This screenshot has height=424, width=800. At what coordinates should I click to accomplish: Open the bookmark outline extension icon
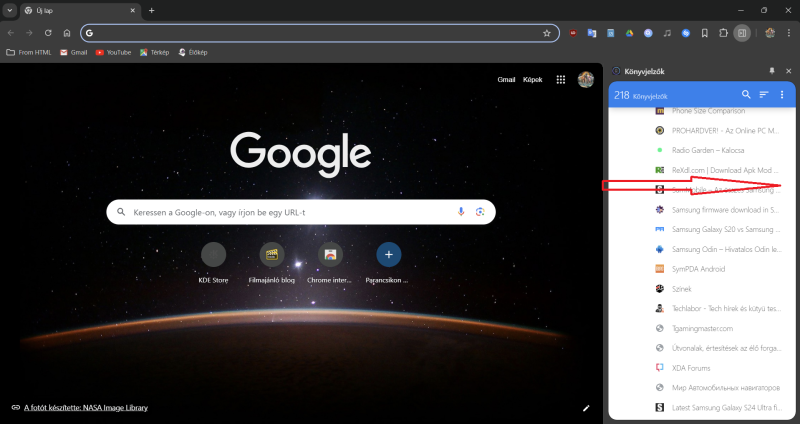(x=705, y=33)
